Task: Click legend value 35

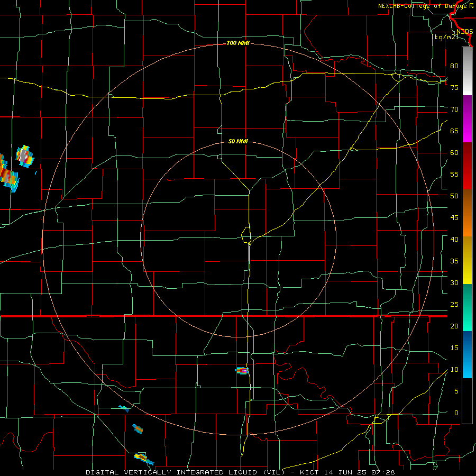Action: (x=454, y=261)
